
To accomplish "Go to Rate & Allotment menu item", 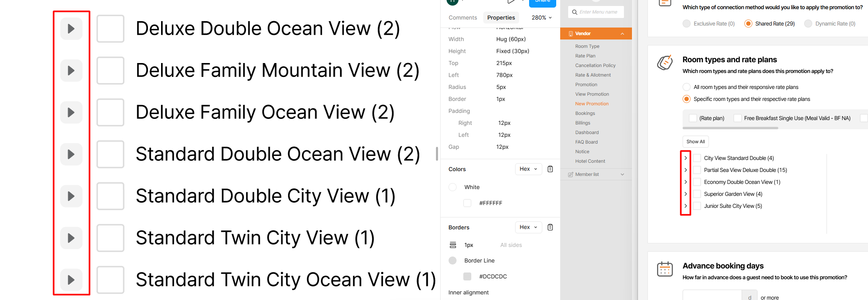I will coord(593,75).
